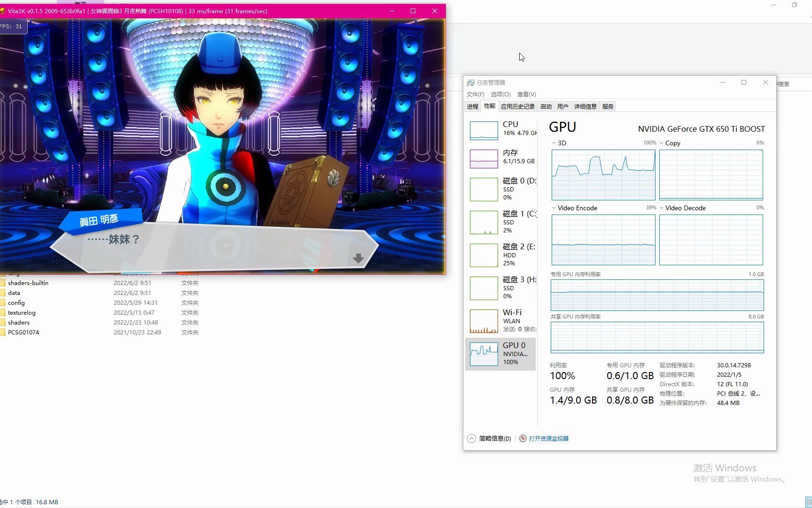Image resolution: width=812 pixels, height=508 pixels.
Task: Select the config folder
Action: (16, 303)
